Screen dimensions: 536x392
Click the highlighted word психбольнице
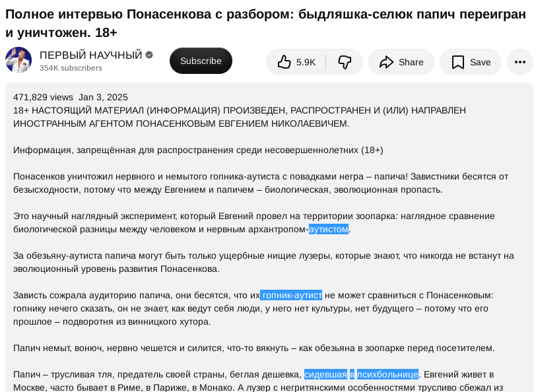coord(387,374)
